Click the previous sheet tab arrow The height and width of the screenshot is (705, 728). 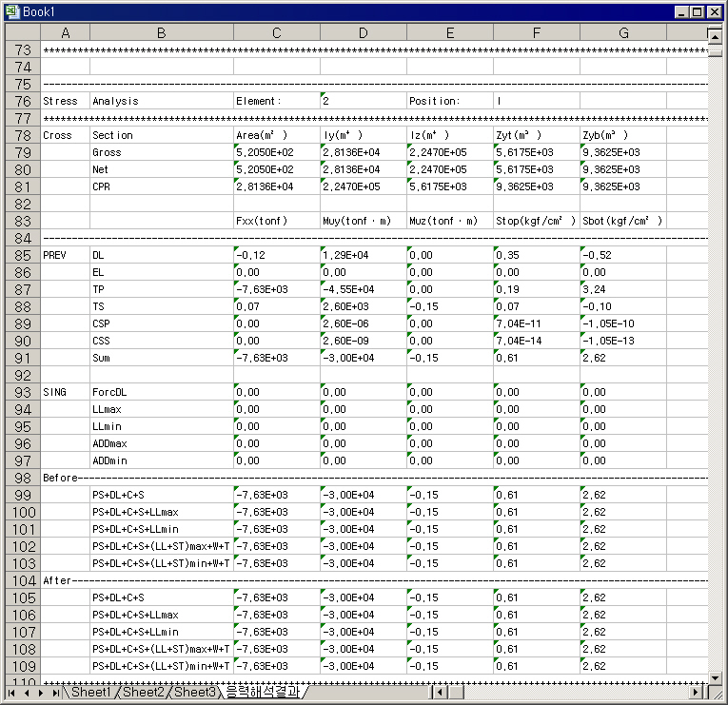(x=27, y=693)
